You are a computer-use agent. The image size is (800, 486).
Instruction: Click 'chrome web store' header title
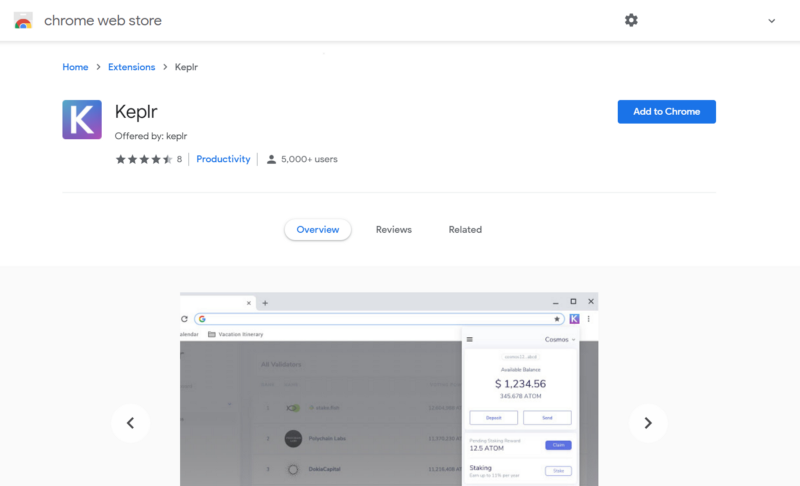(103, 20)
